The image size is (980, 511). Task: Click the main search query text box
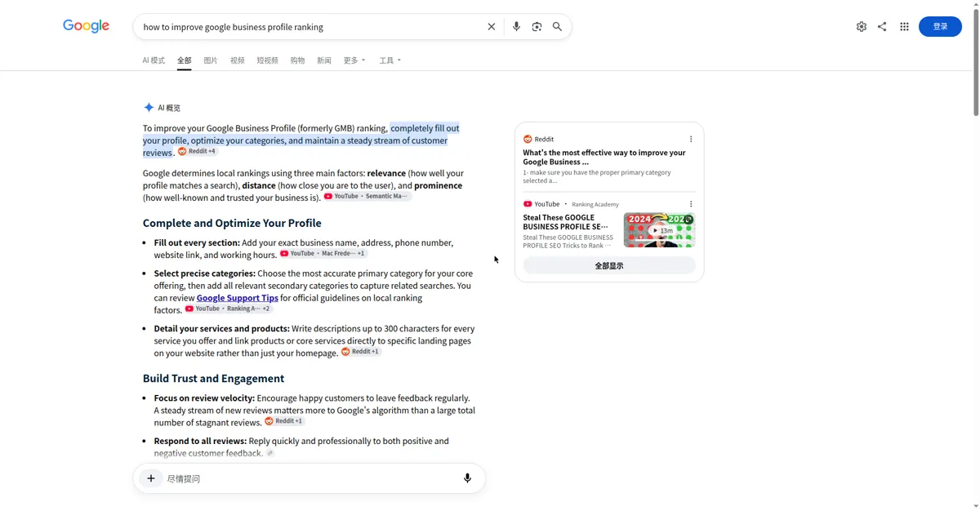pyautogui.click(x=310, y=27)
